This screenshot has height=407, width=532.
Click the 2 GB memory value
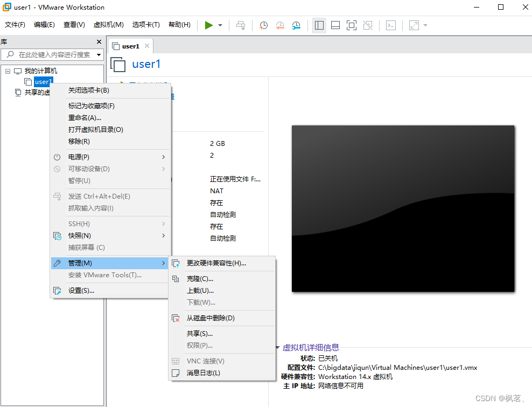click(x=218, y=143)
